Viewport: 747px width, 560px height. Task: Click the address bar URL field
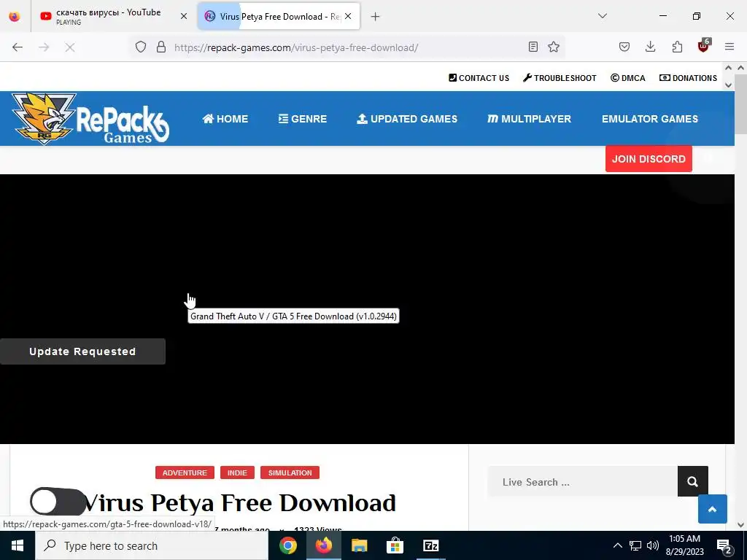(348, 47)
